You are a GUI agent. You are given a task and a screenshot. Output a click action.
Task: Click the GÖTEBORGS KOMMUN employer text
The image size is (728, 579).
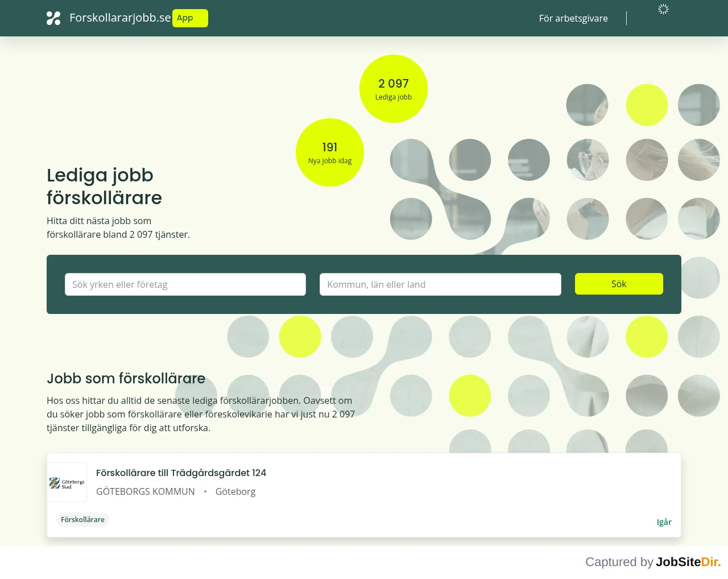pos(146,491)
